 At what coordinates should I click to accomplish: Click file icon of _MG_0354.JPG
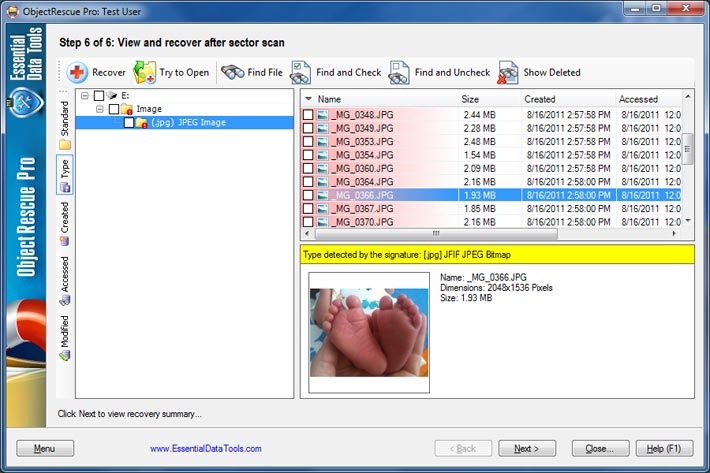pyautogui.click(x=322, y=155)
